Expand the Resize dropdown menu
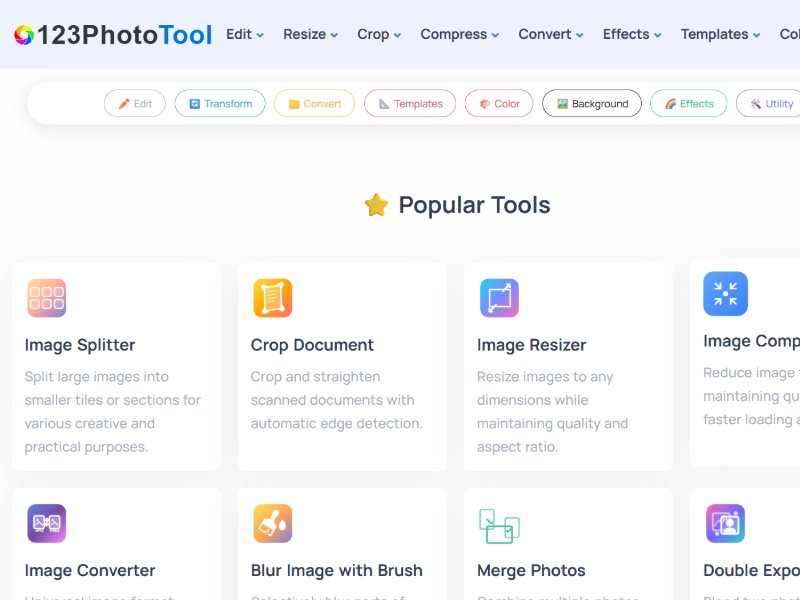800x600 pixels. click(x=310, y=34)
